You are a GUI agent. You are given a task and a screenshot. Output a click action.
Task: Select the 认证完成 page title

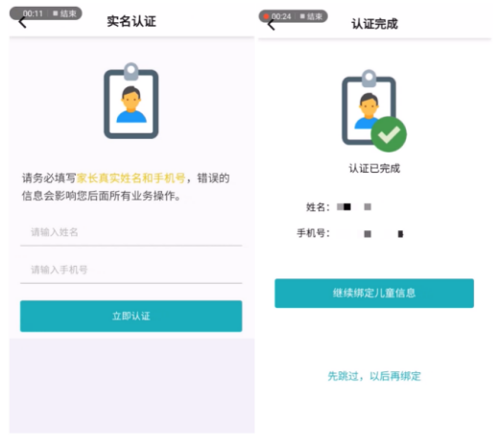tap(374, 24)
